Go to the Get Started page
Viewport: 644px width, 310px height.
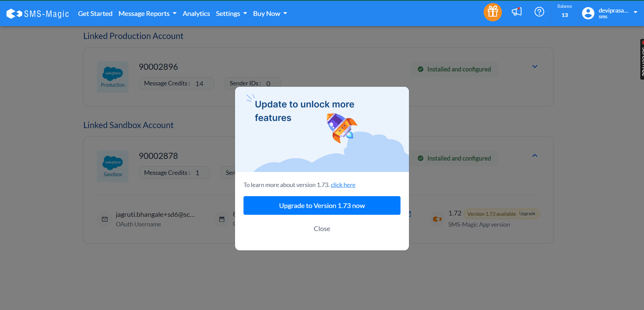click(95, 14)
